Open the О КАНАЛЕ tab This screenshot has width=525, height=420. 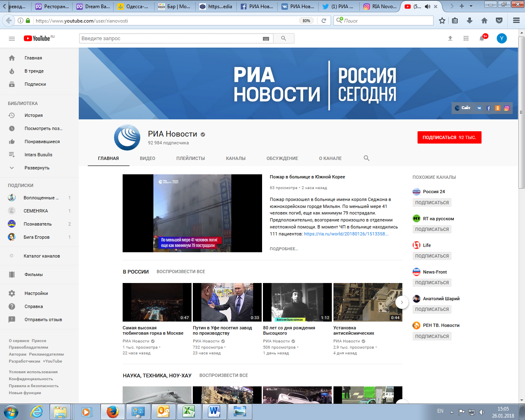(x=330, y=158)
